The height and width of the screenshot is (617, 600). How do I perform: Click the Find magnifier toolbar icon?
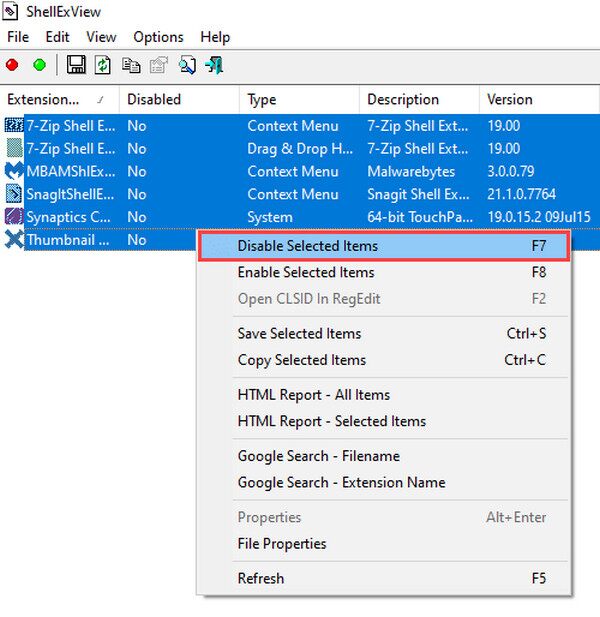pos(187,65)
